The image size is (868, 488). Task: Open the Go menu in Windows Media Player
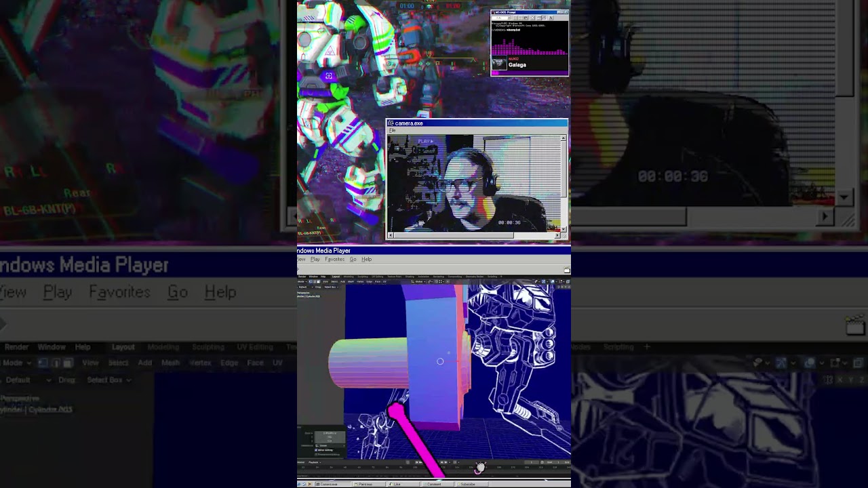coord(353,259)
